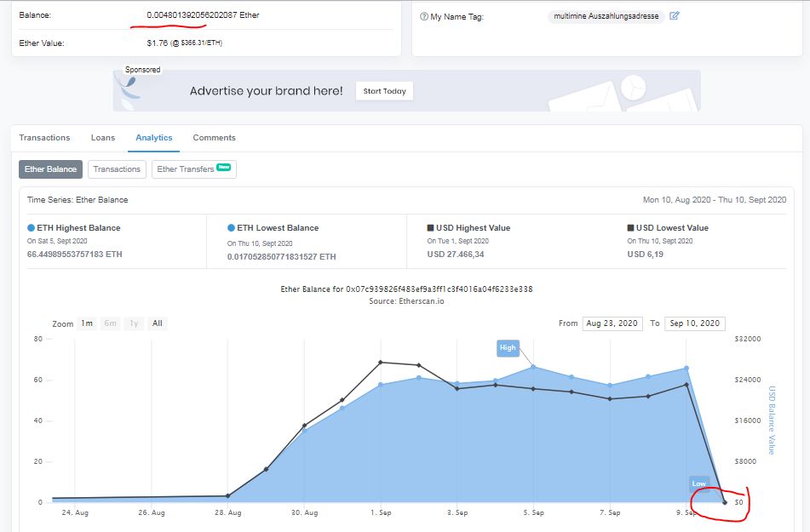Image resolution: width=810 pixels, height=532 pixels.
Task: Click the Low flag marker on the chart
Action: pos(698,483)
